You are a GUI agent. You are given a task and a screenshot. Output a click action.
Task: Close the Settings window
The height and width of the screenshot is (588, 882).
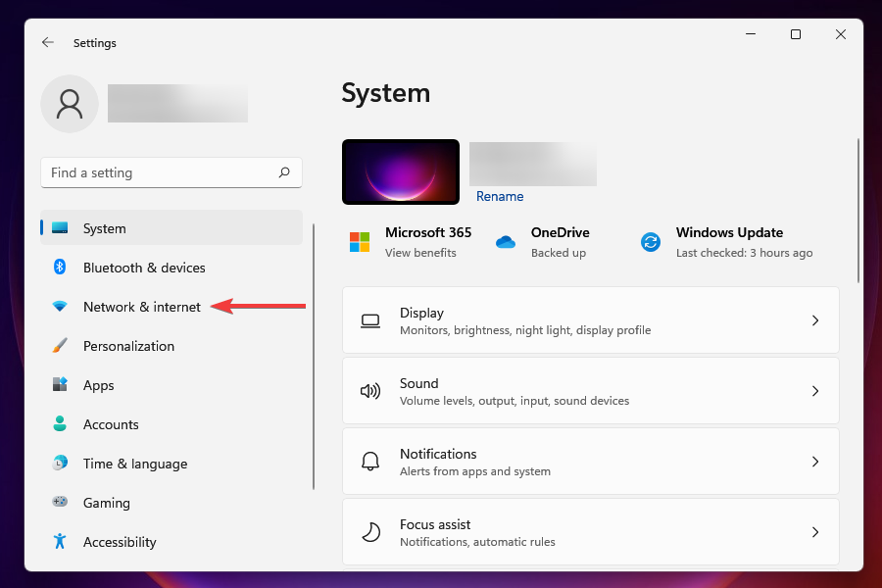(x=841, y=34)
